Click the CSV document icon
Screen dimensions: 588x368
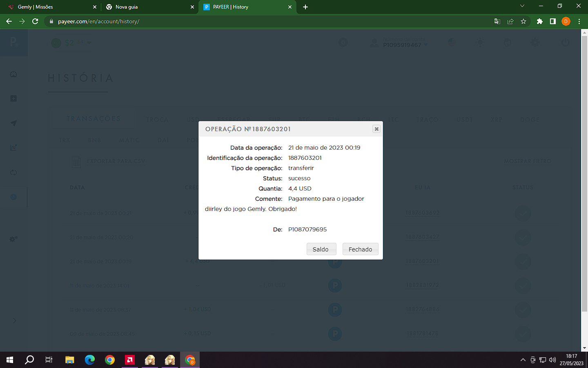coord(76,162)
